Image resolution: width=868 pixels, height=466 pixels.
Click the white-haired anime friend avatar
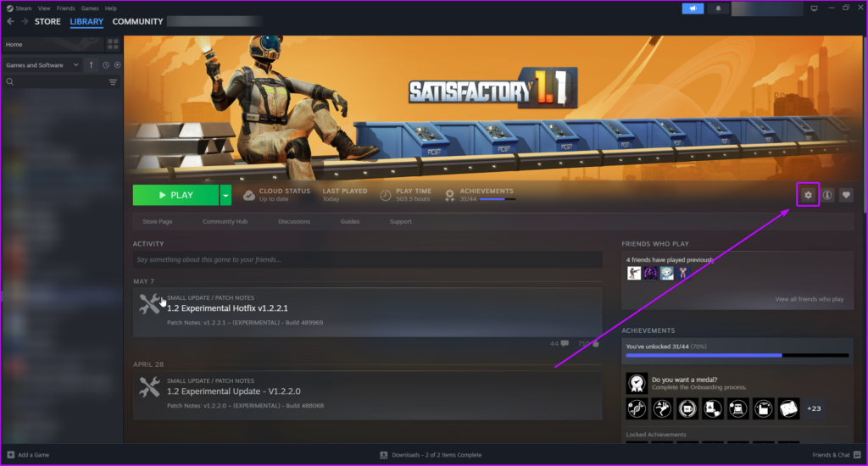pyautogui.click(x=666, y=273)
